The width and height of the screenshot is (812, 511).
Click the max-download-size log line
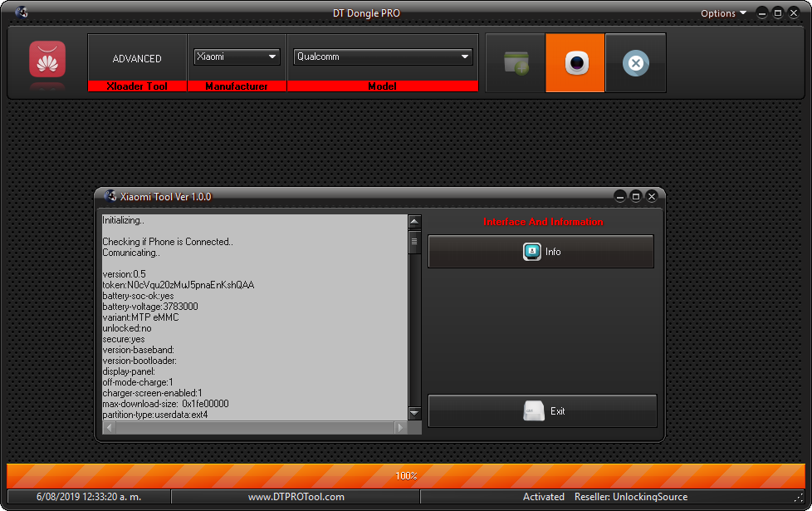(165, 404)
